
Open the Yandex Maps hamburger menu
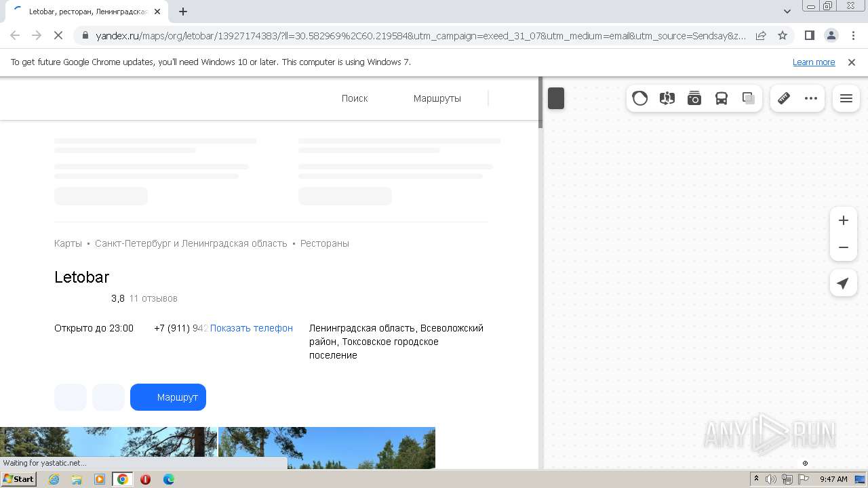846,98
